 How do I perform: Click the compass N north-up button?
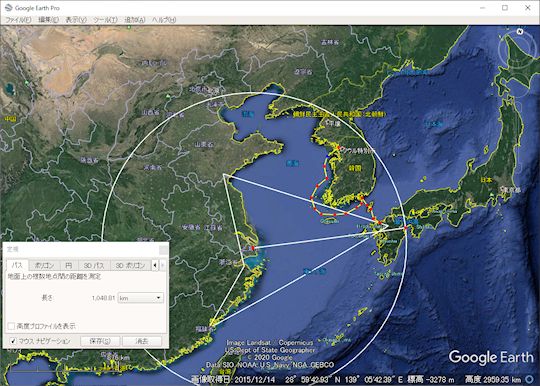pyautogui.click(x=520, y=32)
